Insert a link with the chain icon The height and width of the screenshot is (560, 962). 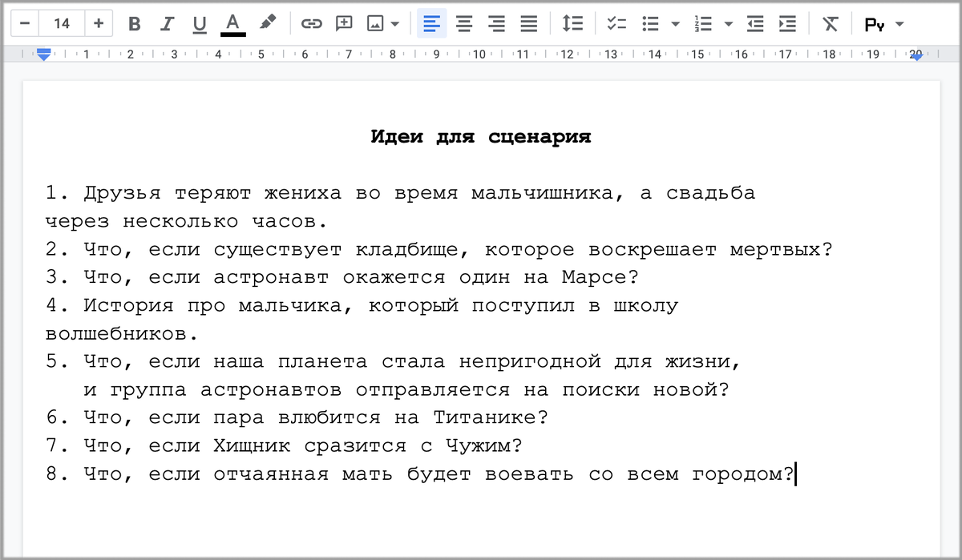pyautogui.click(x=311, y=24)
